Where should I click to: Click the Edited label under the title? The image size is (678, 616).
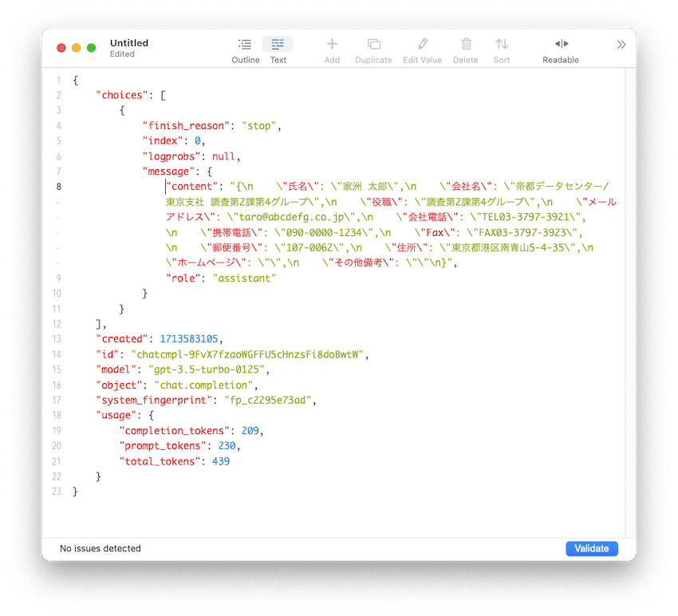click(122, 54)
